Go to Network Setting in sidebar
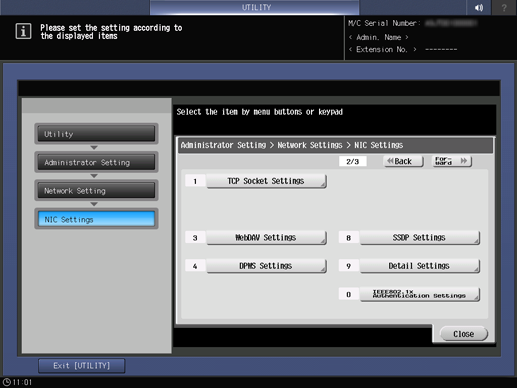 pyautogui.click(x=96, y=191)
